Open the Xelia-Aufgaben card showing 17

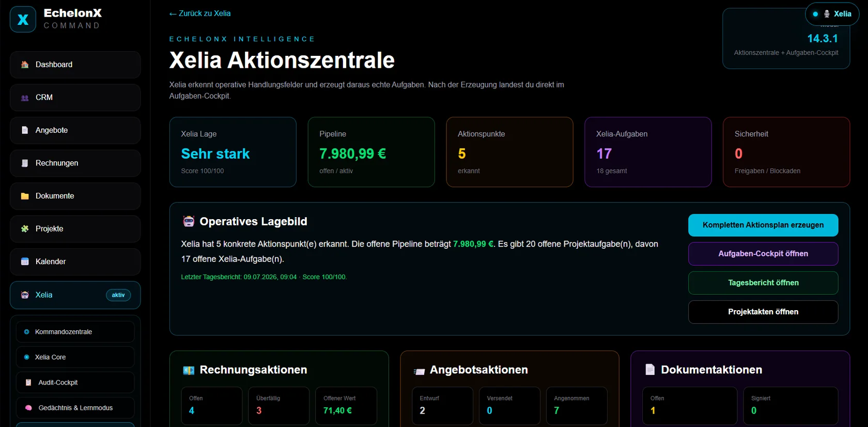[x=648, y=152]
